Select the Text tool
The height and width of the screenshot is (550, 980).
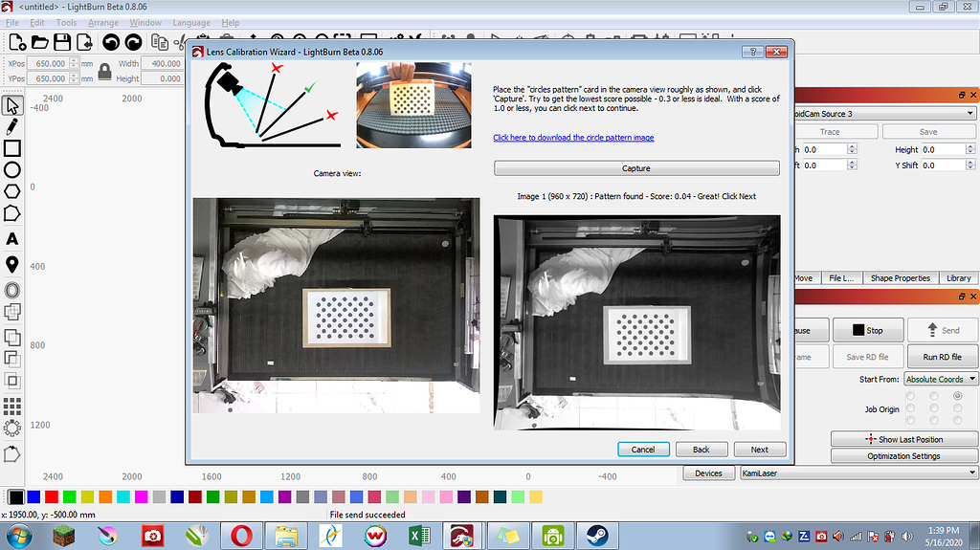point(11,239)
